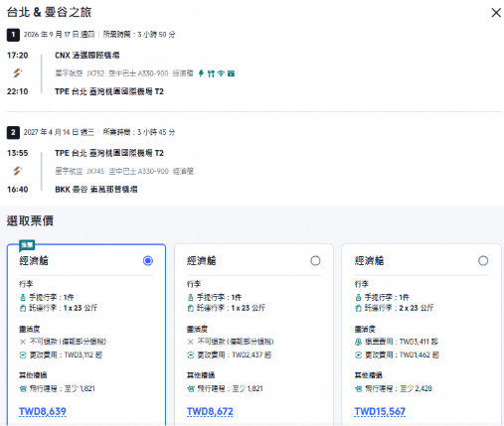504x426 pixels.
Task: Select the TWD8,672 economy fare radio button
Action: pos(315,261)
